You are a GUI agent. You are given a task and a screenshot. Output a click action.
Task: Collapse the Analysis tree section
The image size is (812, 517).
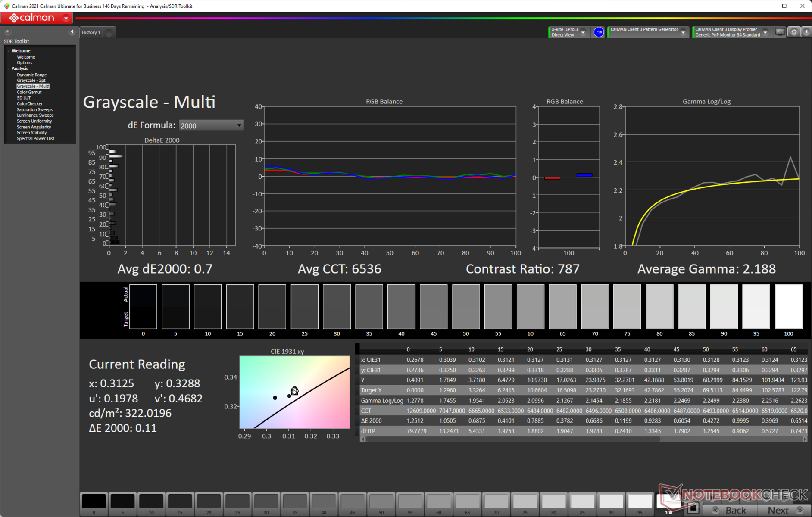pos(9,69)
